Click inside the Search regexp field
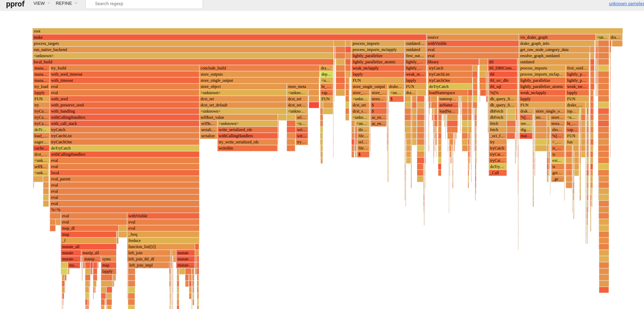This screenshot has width=644, height=309. 143,4
